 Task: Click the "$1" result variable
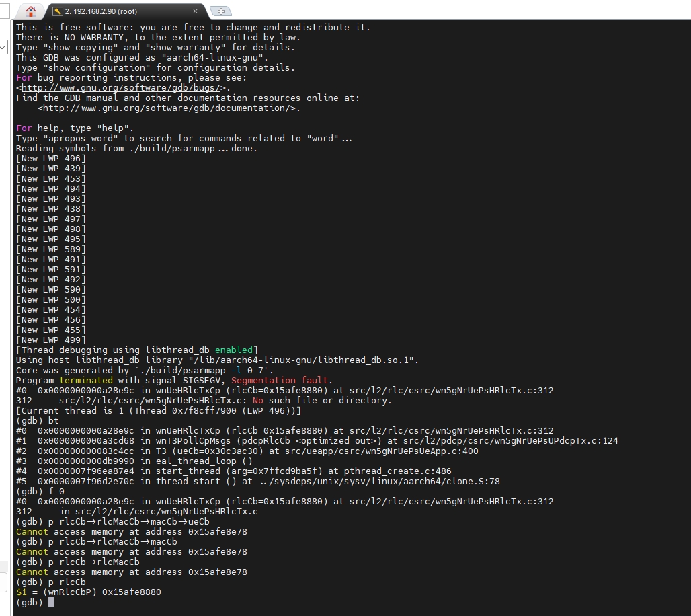(x=22, y=592)
